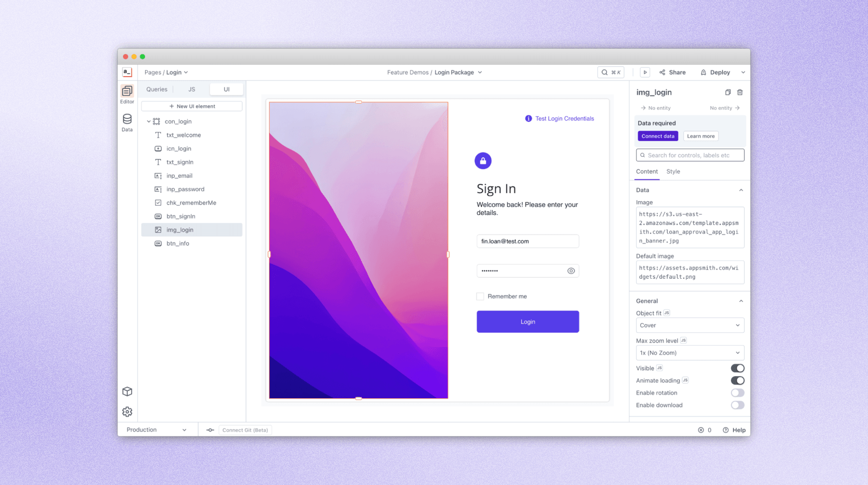The image size is (868, 485).
Task: Open the libraries box icon above settings
Action: pos(127,392)
